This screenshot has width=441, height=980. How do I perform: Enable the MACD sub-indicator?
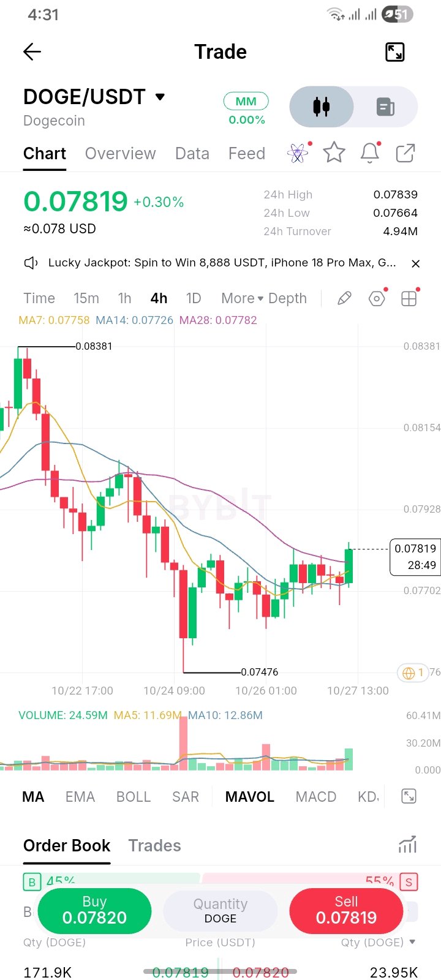coord(316,797)
